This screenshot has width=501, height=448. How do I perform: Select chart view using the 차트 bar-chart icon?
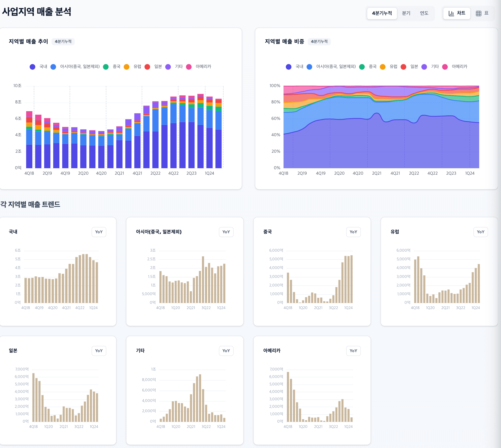point(456,13)
